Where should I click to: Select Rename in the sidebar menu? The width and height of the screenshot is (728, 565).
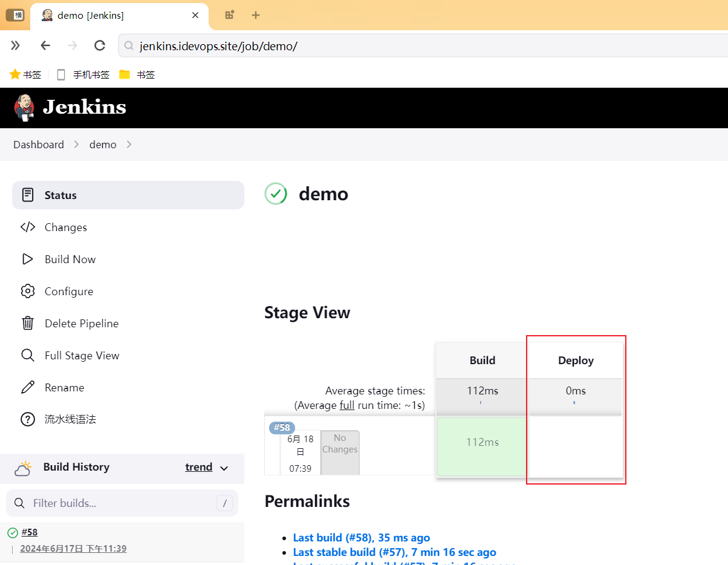tap(128, 388)
